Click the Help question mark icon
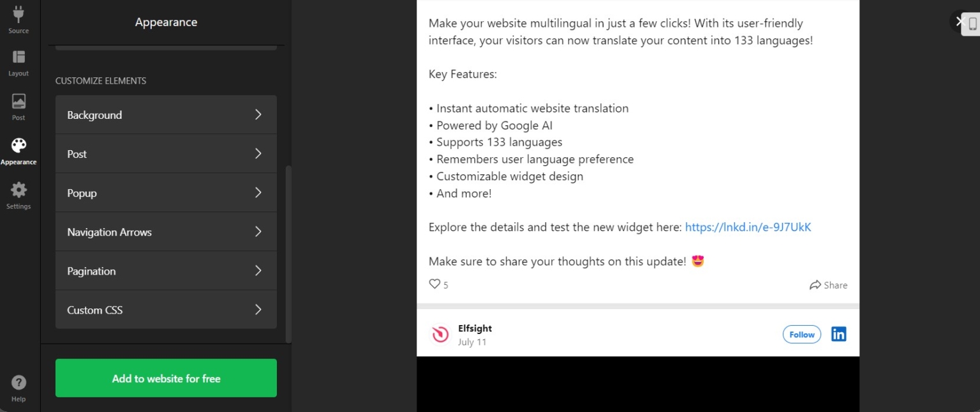 click(x=18, y=383)
